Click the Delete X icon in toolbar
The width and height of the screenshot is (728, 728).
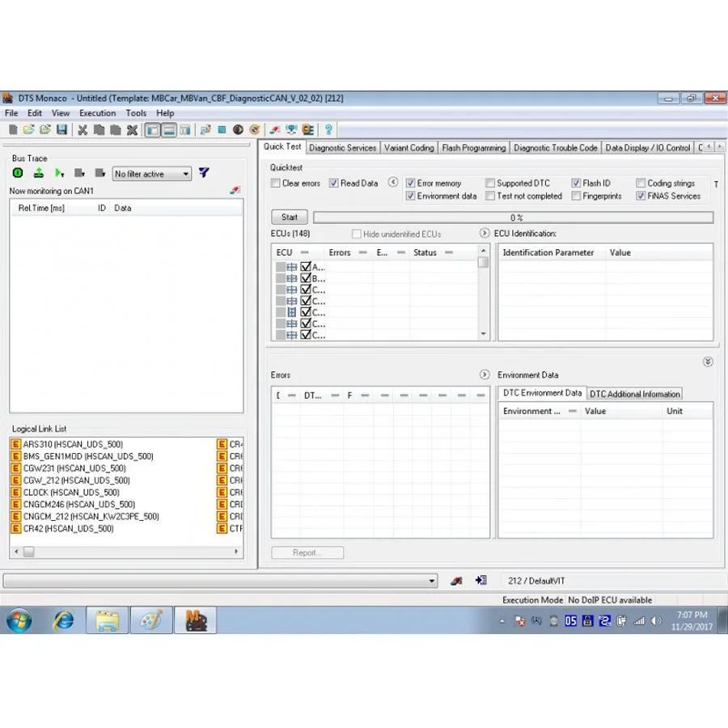click(133, 130)
